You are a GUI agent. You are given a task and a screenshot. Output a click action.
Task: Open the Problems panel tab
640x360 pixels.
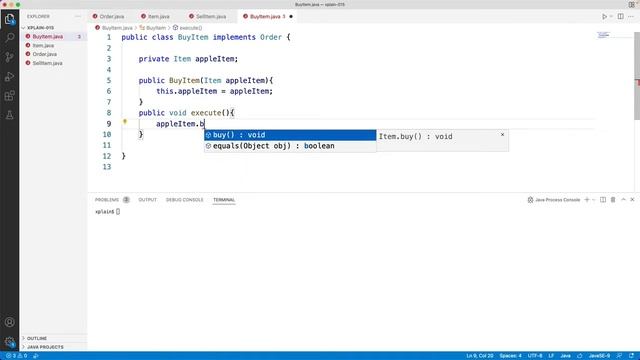[107, 200]
